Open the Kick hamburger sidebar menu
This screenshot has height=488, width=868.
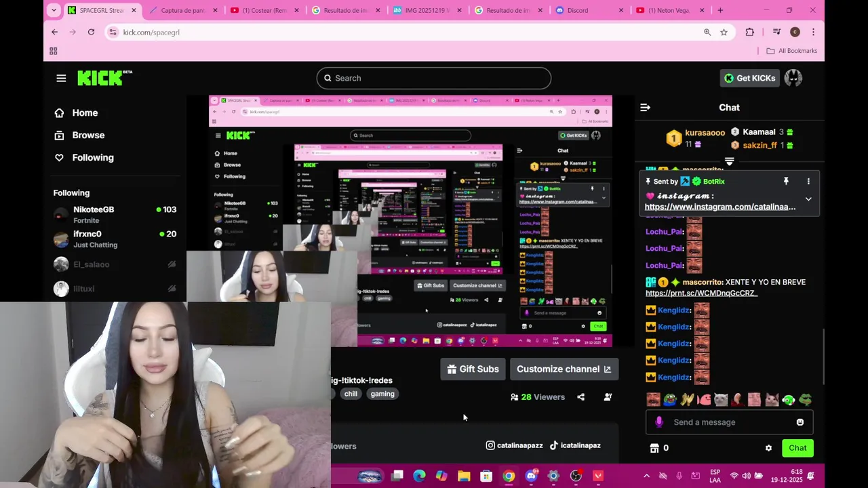(x=61, y=78)
